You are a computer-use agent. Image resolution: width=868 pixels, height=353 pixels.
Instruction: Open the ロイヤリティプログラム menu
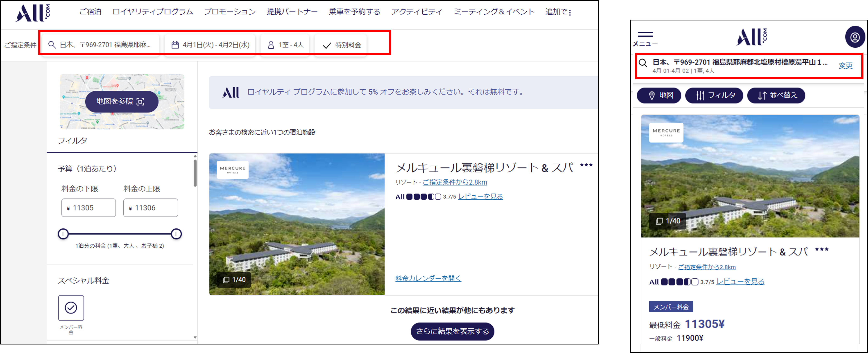[153, 12]
